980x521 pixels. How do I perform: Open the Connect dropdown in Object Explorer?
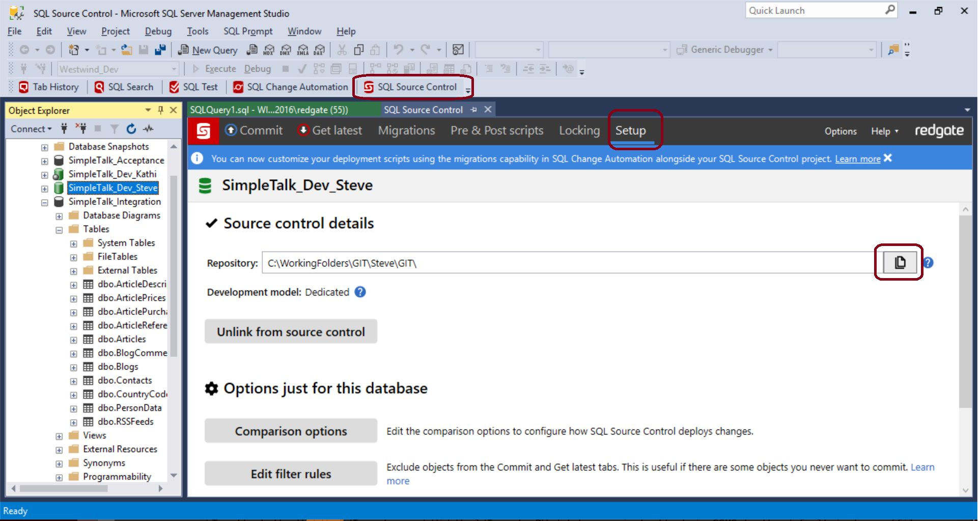tap(31, 129)
